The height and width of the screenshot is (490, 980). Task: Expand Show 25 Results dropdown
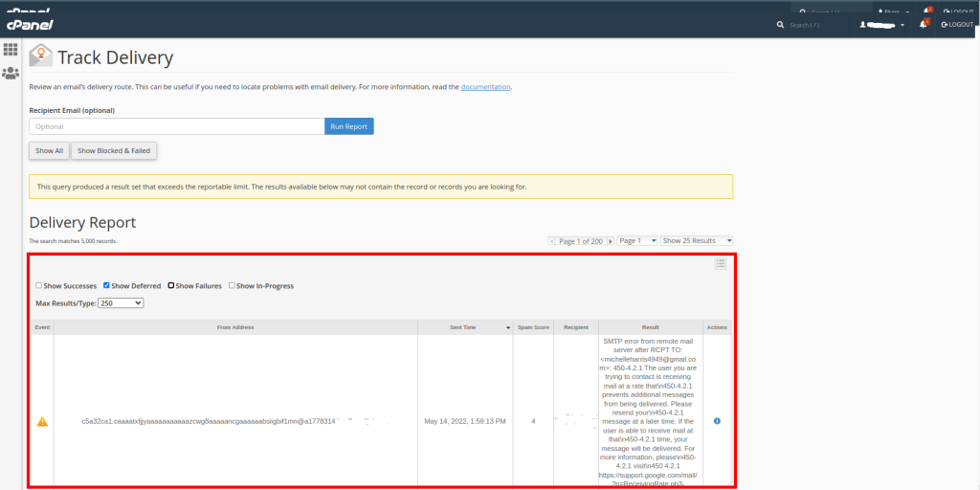tap(698, 241)
